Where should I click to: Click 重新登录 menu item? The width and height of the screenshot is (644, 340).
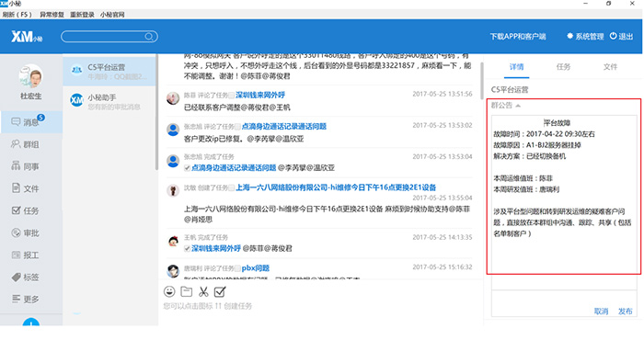(x=82, y=15)
